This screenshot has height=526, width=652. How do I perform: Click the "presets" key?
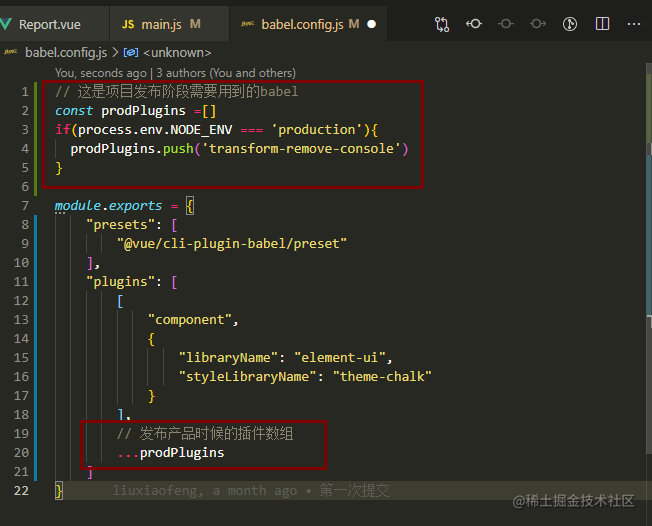120,225
